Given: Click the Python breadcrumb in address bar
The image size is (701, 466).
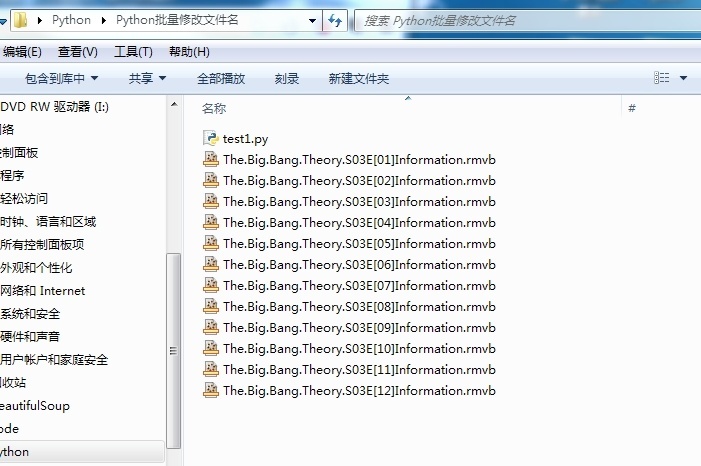Looking at the screenshot, I should [x=72, y=20].
